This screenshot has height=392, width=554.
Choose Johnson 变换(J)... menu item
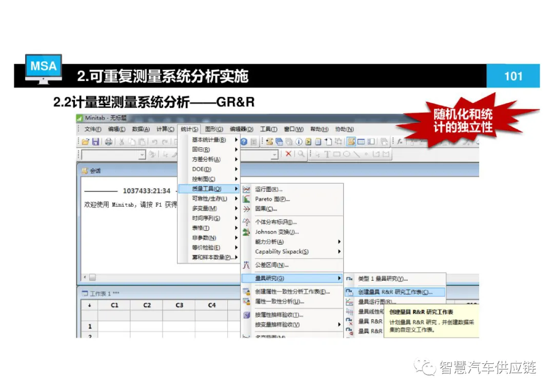point(292,232)
